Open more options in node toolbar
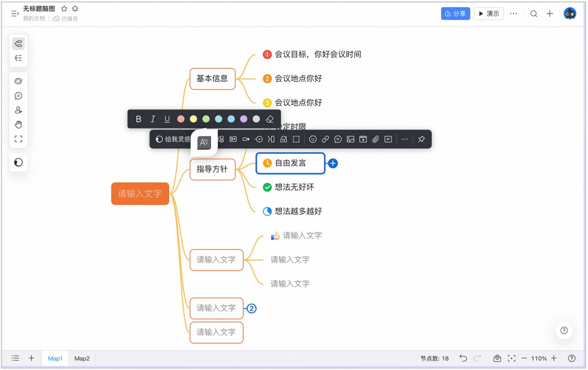 pos(405,139)
